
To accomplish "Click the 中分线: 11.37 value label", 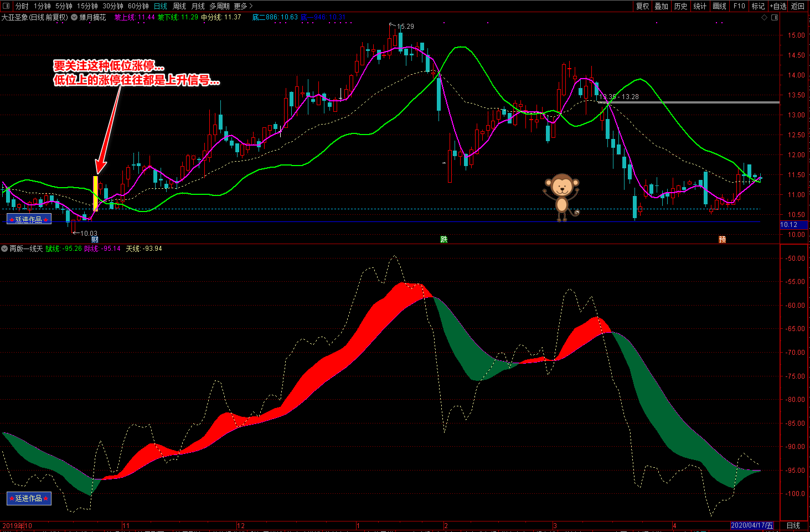I will 221,17.
